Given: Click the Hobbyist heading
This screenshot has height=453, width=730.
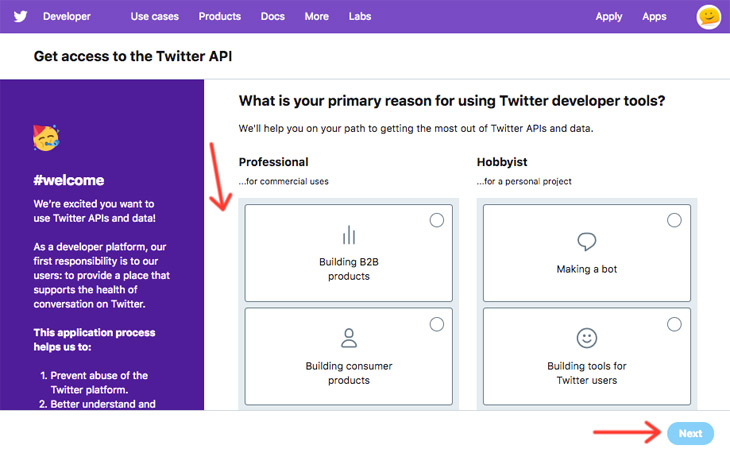Looking at the screenshot, I should pos(502,162).
